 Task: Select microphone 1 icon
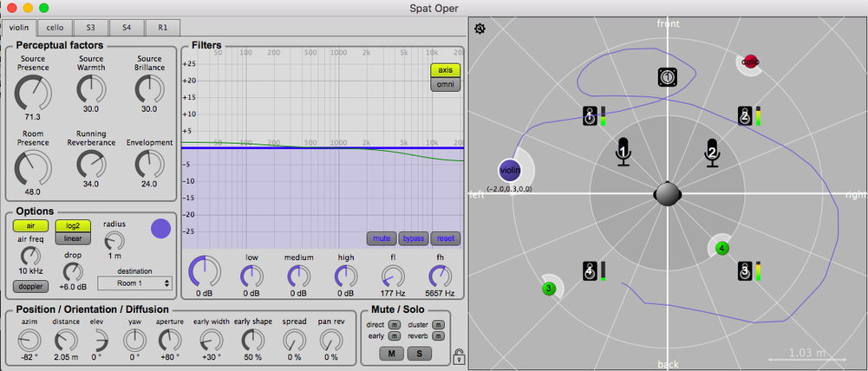(x=623, y=152)
